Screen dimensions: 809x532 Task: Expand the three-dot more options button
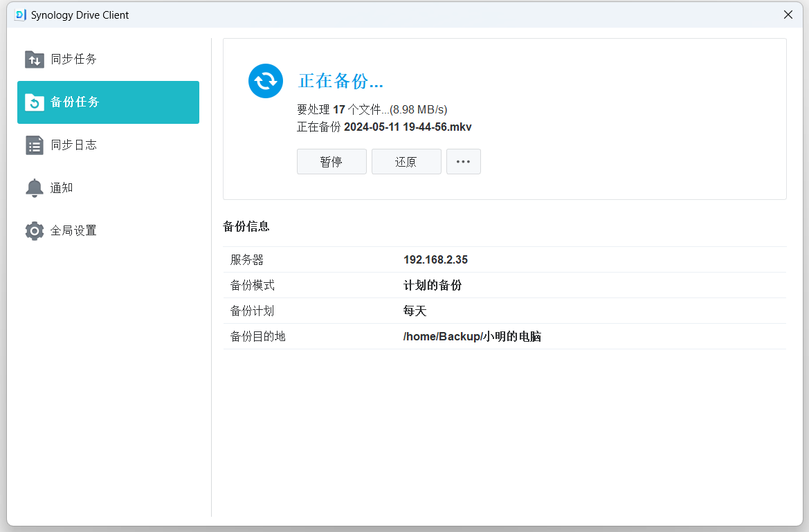click(x=463, y=162)
